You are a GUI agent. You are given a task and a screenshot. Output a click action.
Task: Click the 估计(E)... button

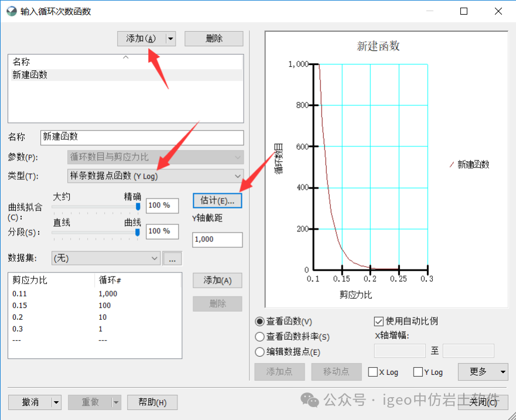(217, 201)
